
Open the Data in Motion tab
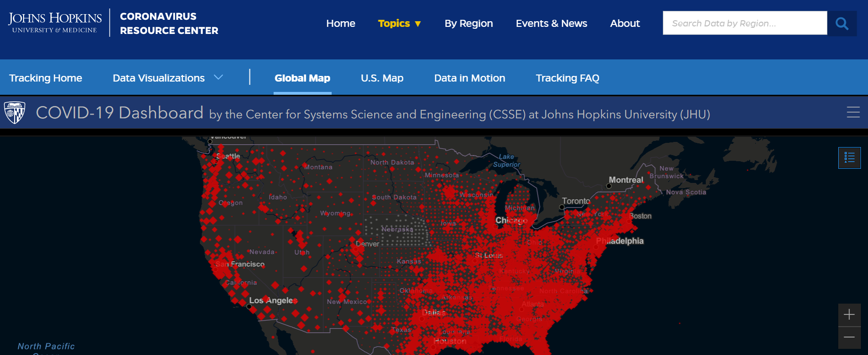pos(469,78)
